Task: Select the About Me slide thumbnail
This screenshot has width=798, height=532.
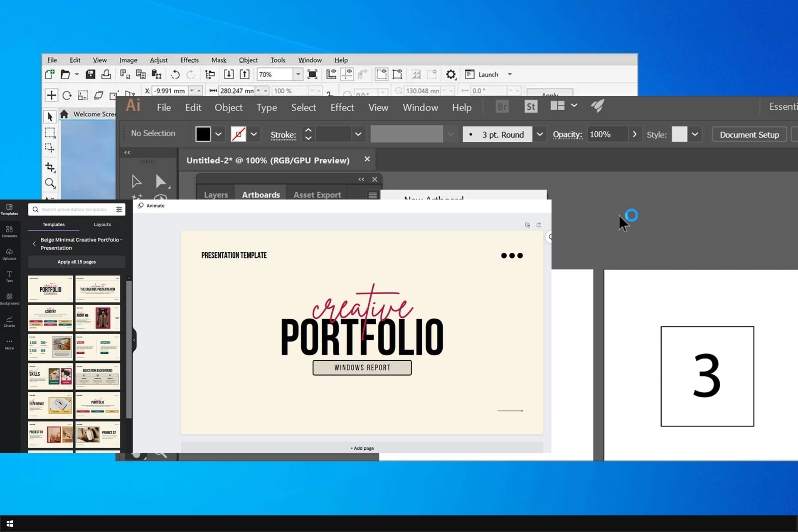Action: pos(98,318)
